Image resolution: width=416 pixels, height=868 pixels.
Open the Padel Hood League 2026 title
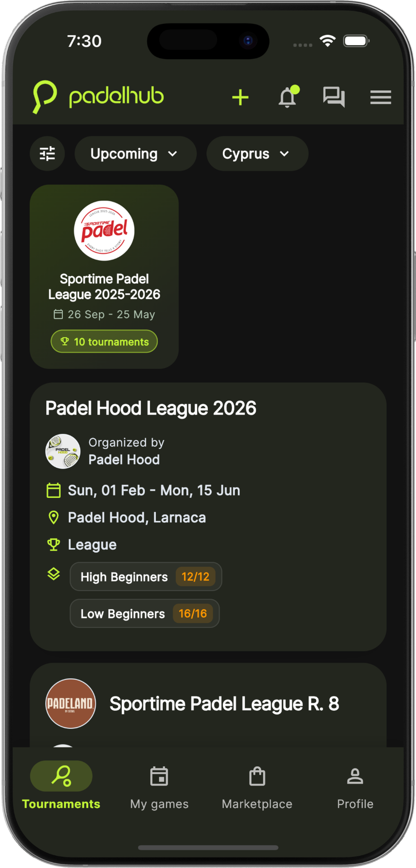(x=151, y=408)
